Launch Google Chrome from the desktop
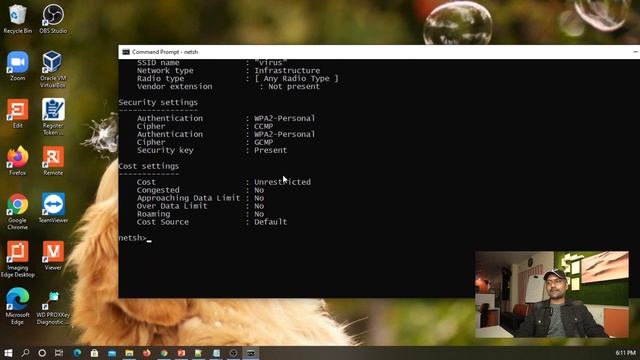The image size is (640, 360). (17, 211)
